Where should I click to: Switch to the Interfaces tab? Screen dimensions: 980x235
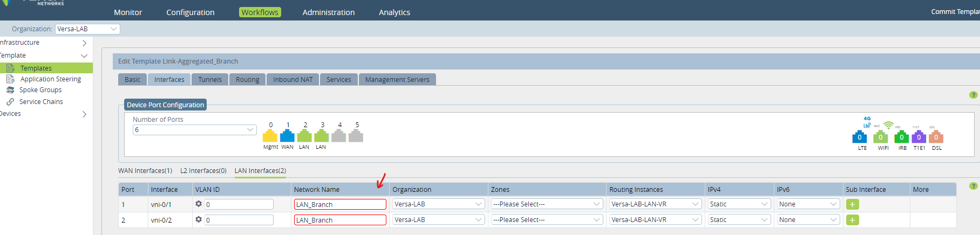[x=169, y=79]
